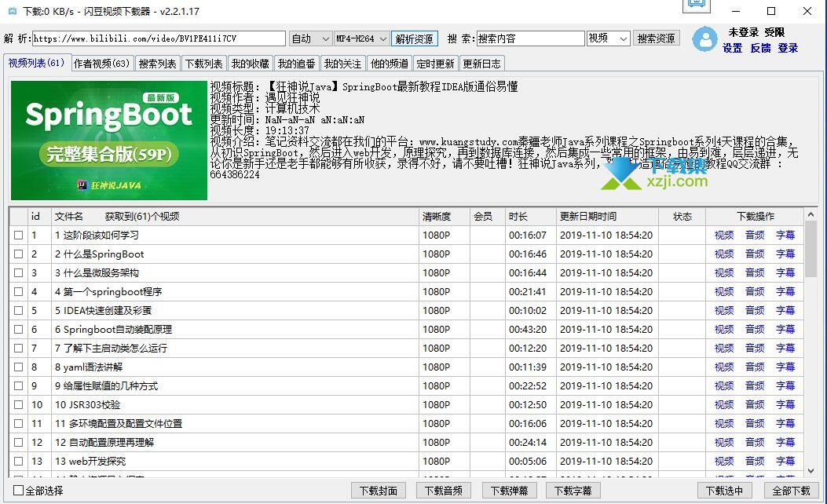This screenshot has width=827, height=504.
Task: Click the video URL input field
Action: [159, 38]
